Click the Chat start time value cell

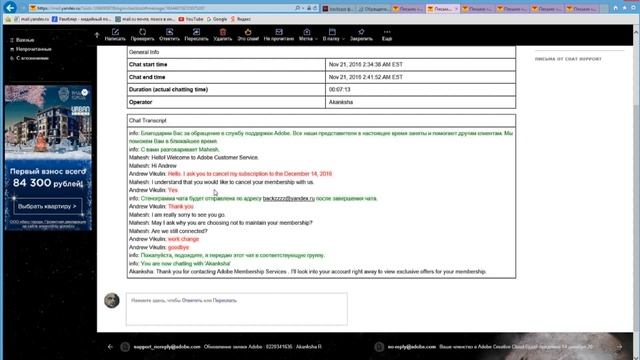click(420, 64)
